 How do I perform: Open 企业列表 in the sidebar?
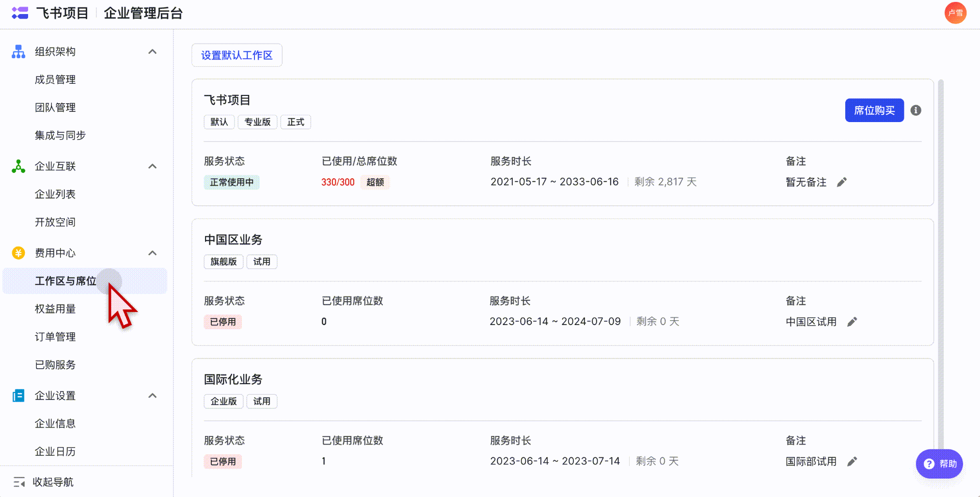55,194
